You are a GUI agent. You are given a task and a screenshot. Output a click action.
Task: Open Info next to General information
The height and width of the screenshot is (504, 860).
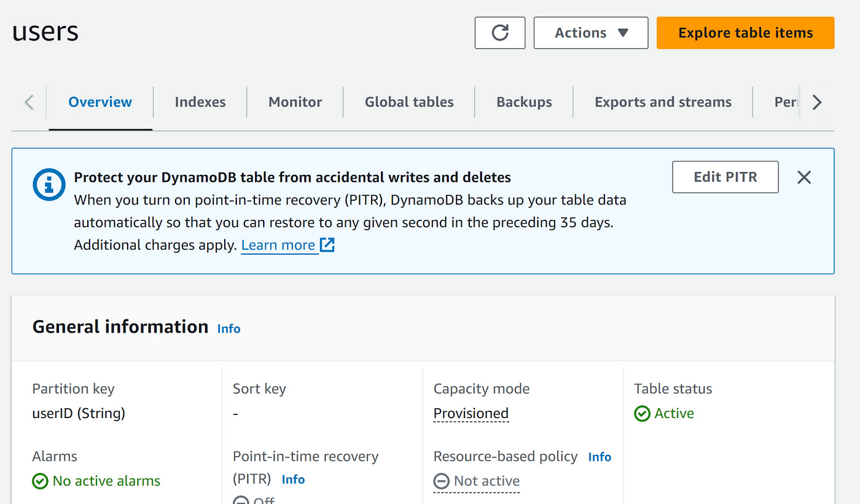coord(229,328)
